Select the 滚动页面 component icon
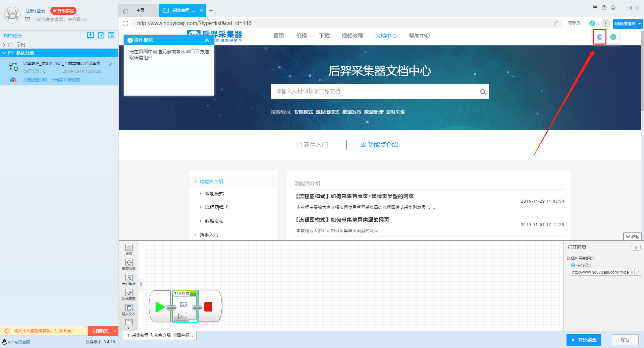 (129, 293)
